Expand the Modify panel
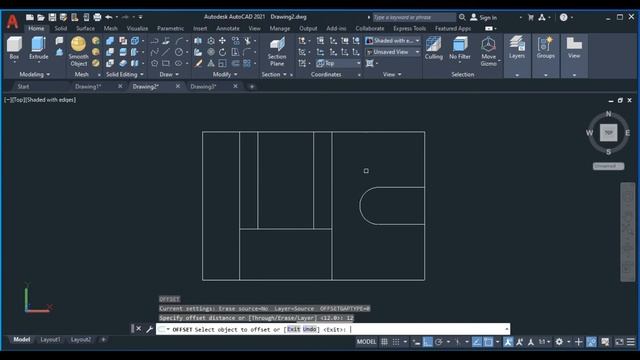This screenshot has width=640, height=360. (x=225, y=74)
